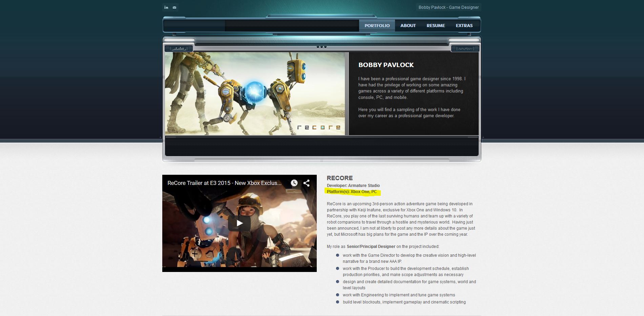Screen dimensions: 644x316
Task: Click the highlighted Platform(s): Xbox One, PC text
Action: point(352,192)
